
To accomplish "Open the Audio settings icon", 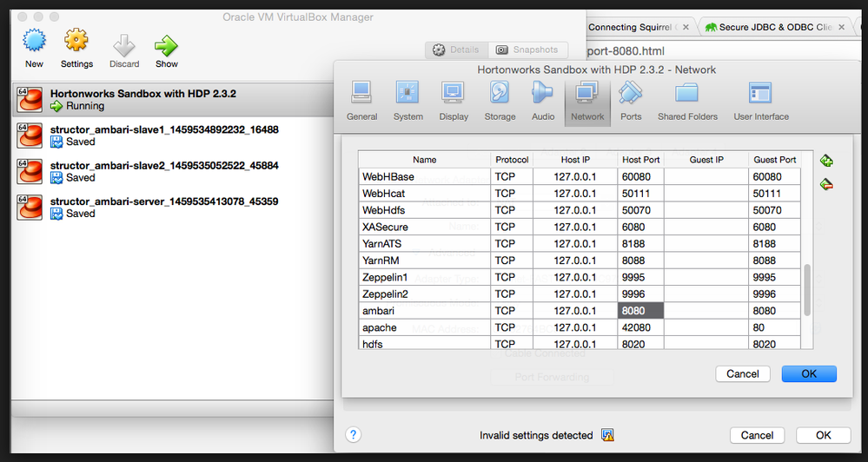I will point(543,94).
